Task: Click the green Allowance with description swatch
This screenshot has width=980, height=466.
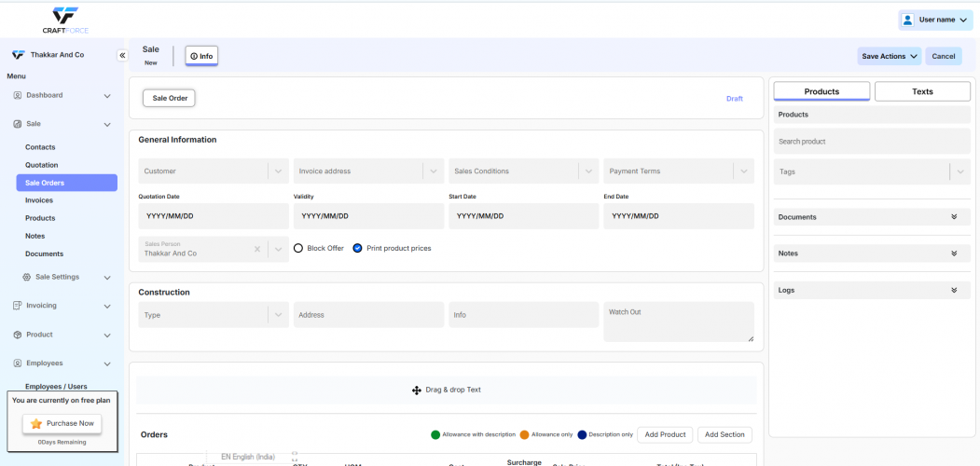Action: [x=435, y=434]
